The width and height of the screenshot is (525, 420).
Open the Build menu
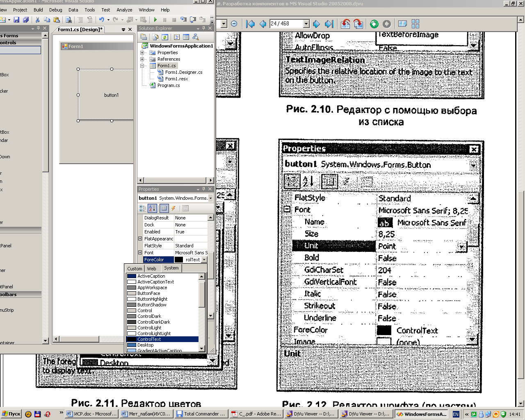click(x=38, y=10)
